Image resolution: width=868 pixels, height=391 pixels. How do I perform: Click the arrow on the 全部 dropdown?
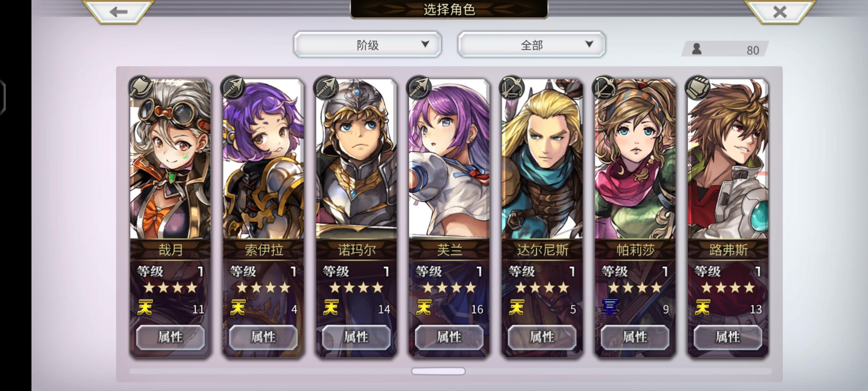pos(589,44)
